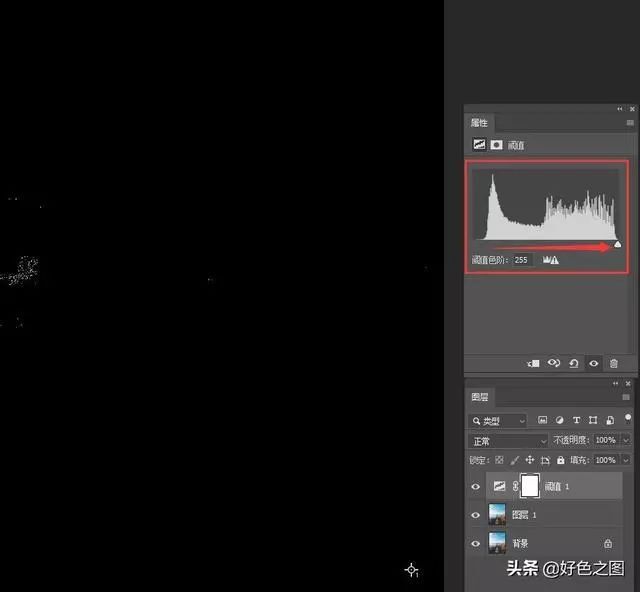Expand the 不透明度 opacity dropdown arrow
Viewport: 640px width, 592px height.
coord(626,440)
